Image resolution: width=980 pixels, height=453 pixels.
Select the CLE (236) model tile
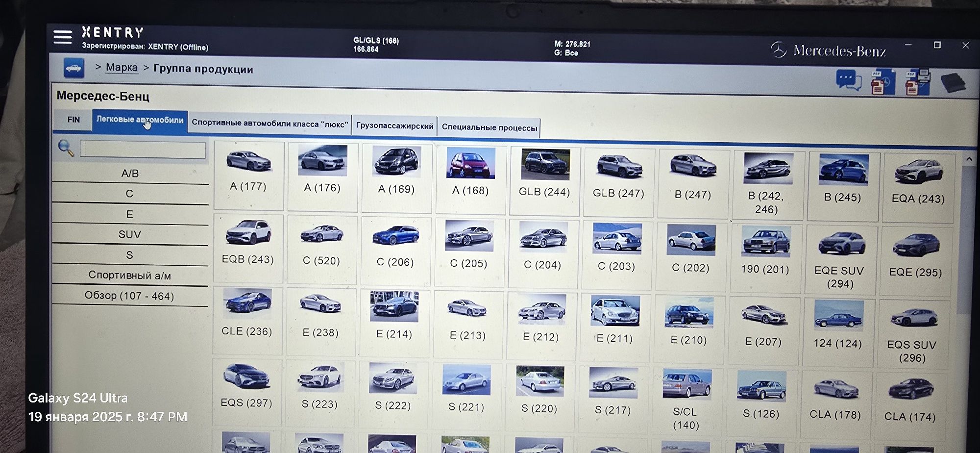(247, 321)
